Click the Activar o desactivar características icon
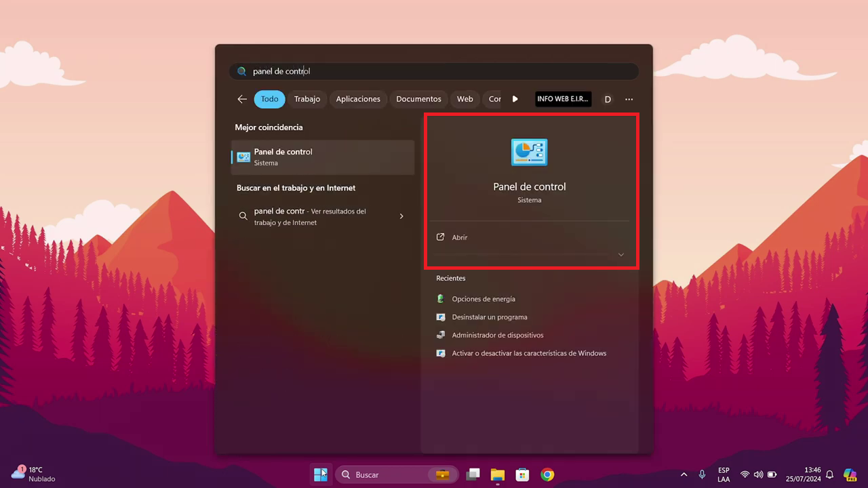This screenshot has width=868, height=488. pyautogui.click(x=441, y=353)
